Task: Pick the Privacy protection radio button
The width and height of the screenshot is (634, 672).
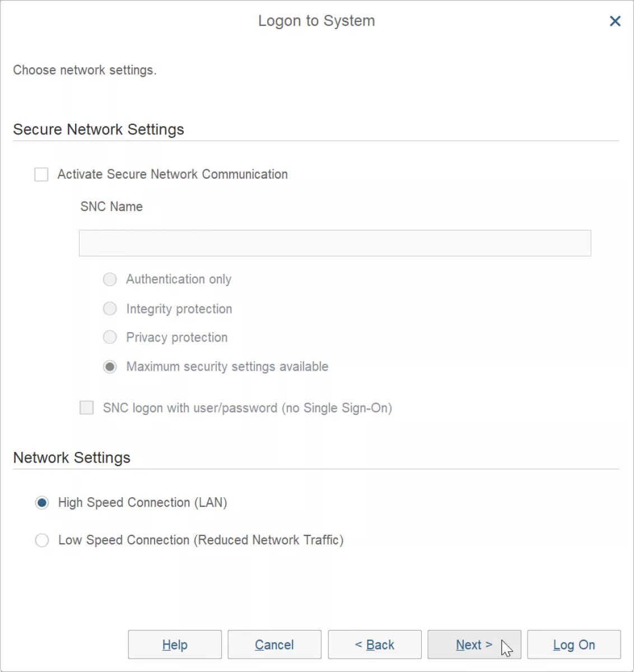Action: (x=110, y=337)
